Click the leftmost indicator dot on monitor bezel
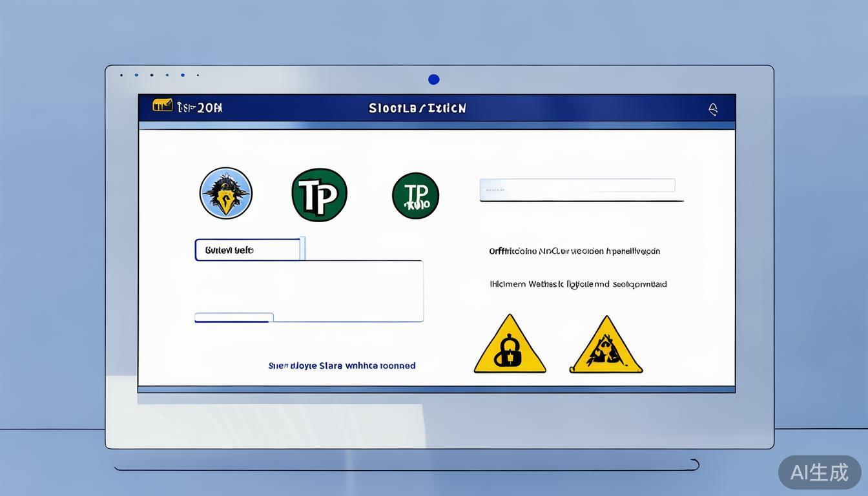The height and width of the screenshot is (496, 868). point(121,76)
